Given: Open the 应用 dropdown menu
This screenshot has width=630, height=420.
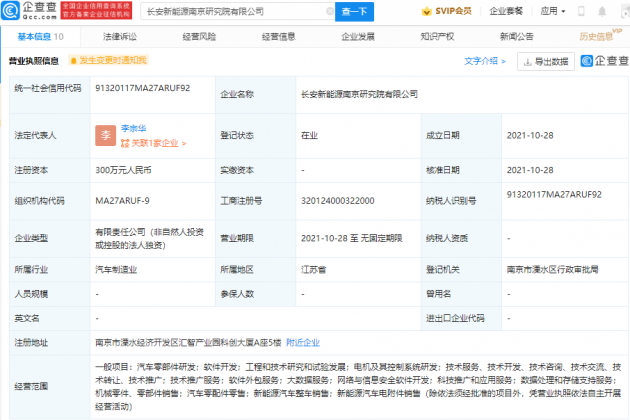Looking at the screenshot, I should 581,12.
